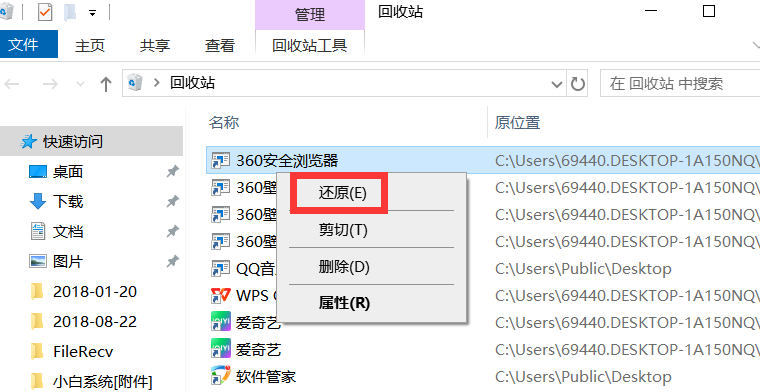Click the original location path of 360安全浏览器
Image resolution: width=760 pixels, height=392 pixels.
click(627, 160)
